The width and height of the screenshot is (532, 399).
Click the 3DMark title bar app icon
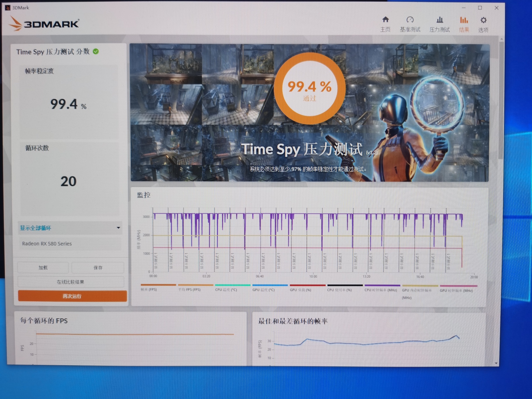[x=8, y=8]
